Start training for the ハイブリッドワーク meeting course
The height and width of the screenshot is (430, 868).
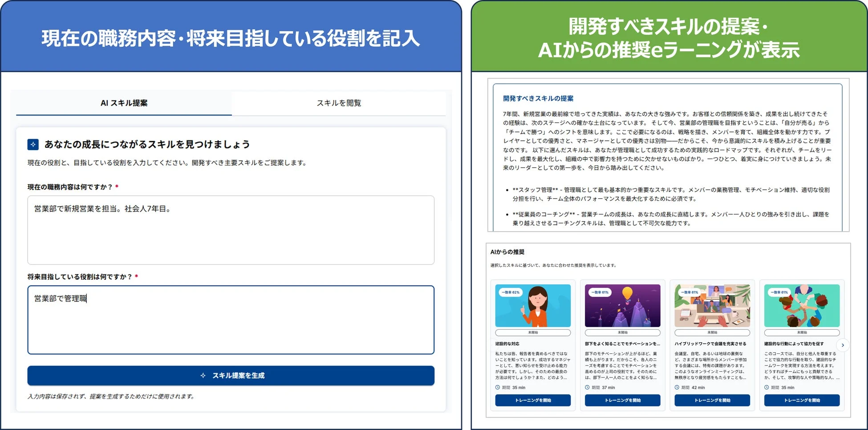tap(712, 400)
